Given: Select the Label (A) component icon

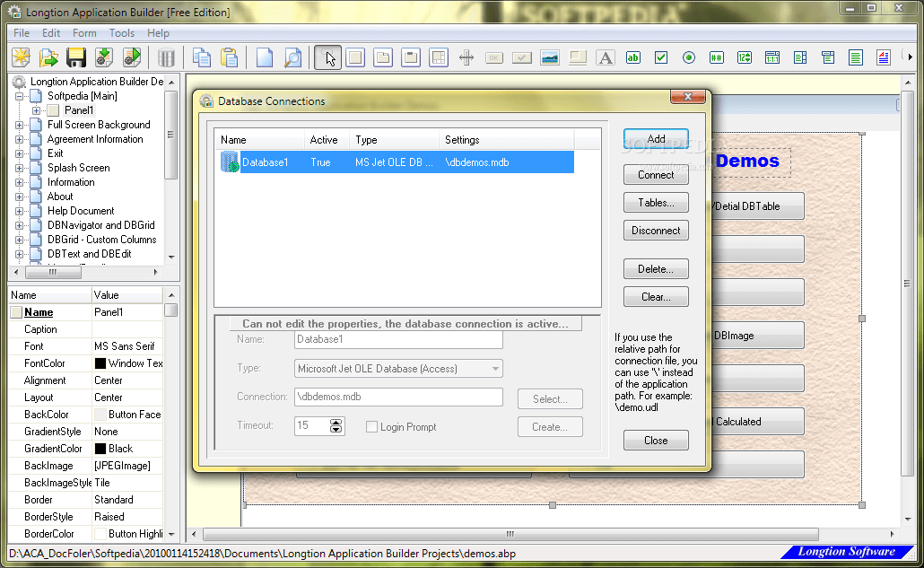Looking at the screenshot, I should pyautogui.click(x=605, y=57).
